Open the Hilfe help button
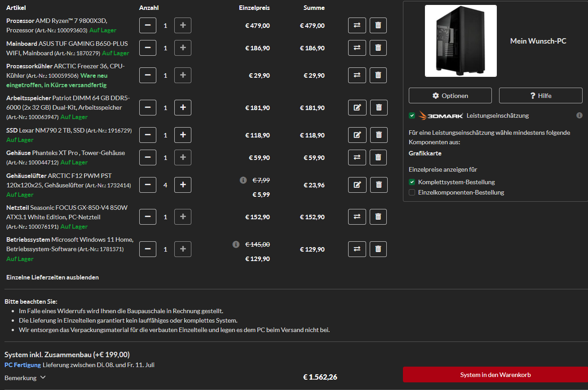Viewport: 588px width, 390px height. (541, 96)
